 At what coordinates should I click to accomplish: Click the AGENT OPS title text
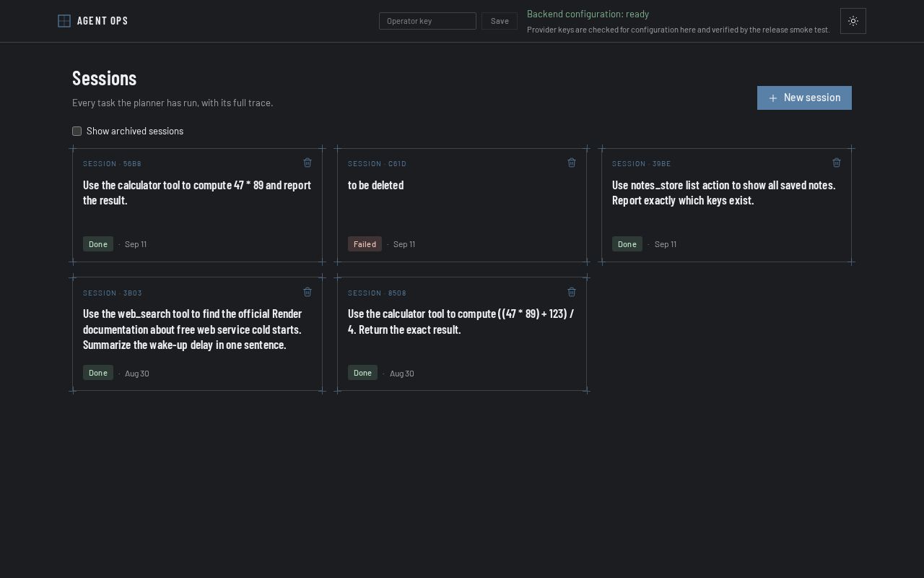click(x=103, y=21)
